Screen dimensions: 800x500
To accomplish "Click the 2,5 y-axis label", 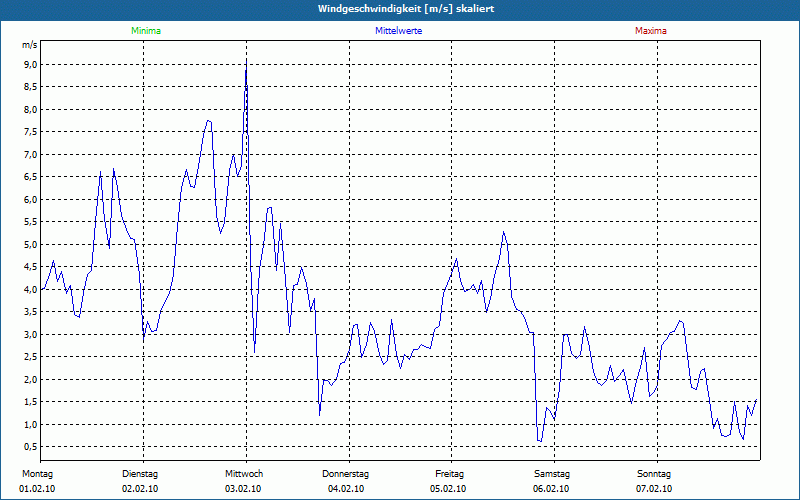I will tap(31, 357).
